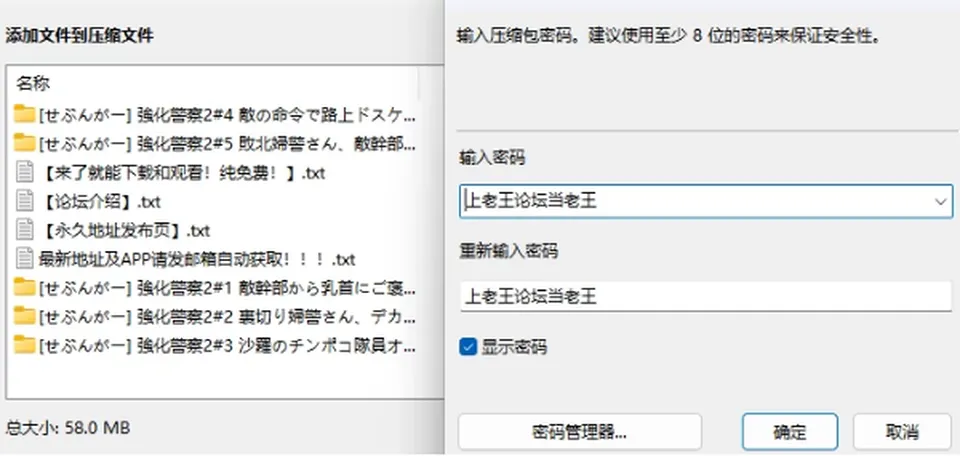Click text file icon next to 论坛介绍.txt
Viewport: 960px width, 456px height.
click(x=24, y=201)
